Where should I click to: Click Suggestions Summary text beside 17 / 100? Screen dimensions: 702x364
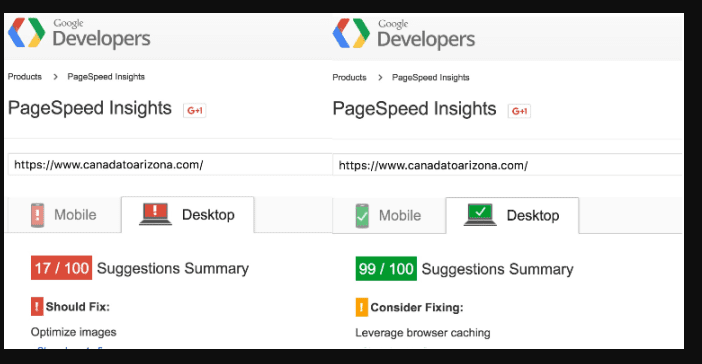point(173,268)
